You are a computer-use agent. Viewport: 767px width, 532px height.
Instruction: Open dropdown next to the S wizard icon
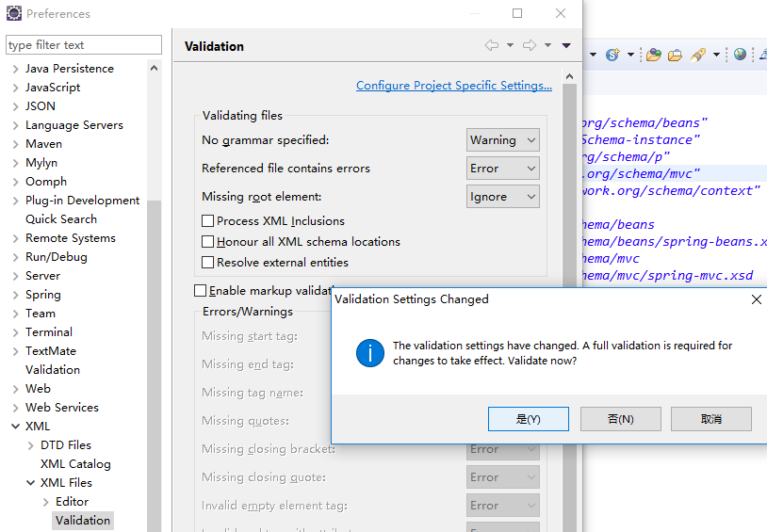(x=630, y=55)
